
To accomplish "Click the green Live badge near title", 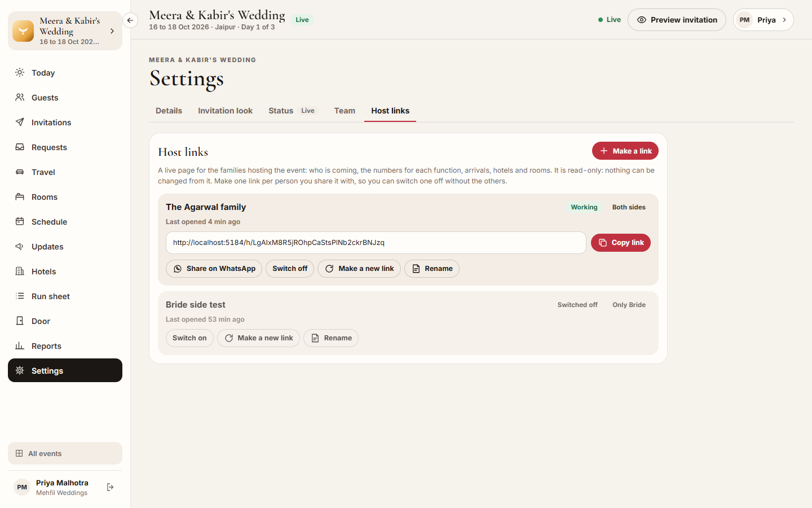I will (302, 20).
